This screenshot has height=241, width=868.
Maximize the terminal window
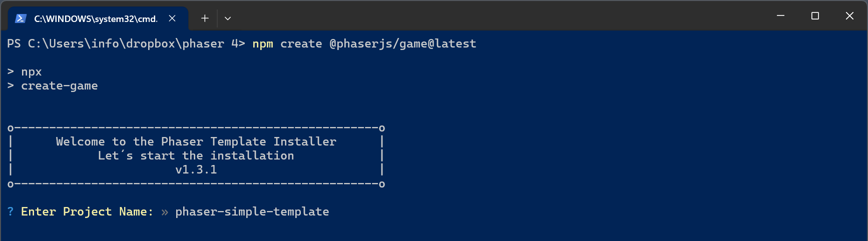point(815,16)
